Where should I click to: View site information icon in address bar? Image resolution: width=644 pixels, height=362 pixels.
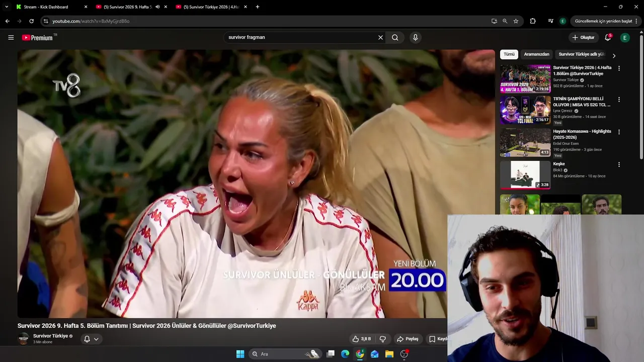(46, 21)
